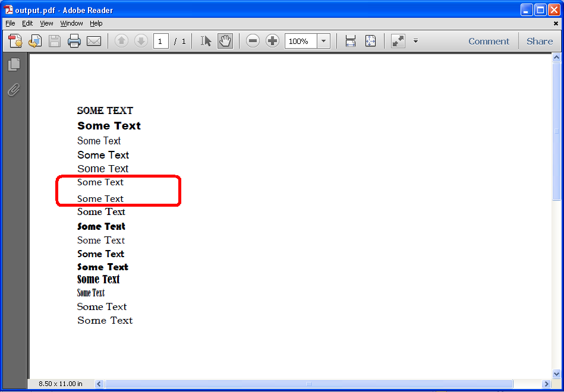Go to next page with down arrow
The width and height of the screenshot is (564, 392).
click(140, 41)
